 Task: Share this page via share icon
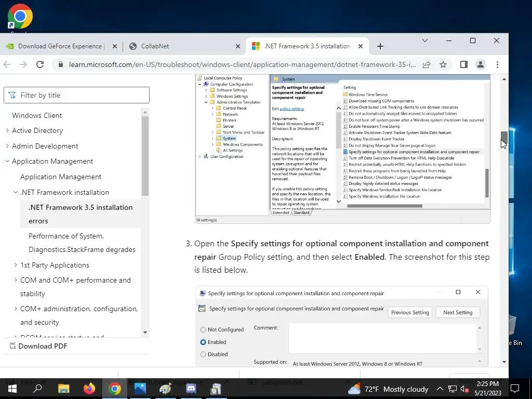(x=427, y=64)
